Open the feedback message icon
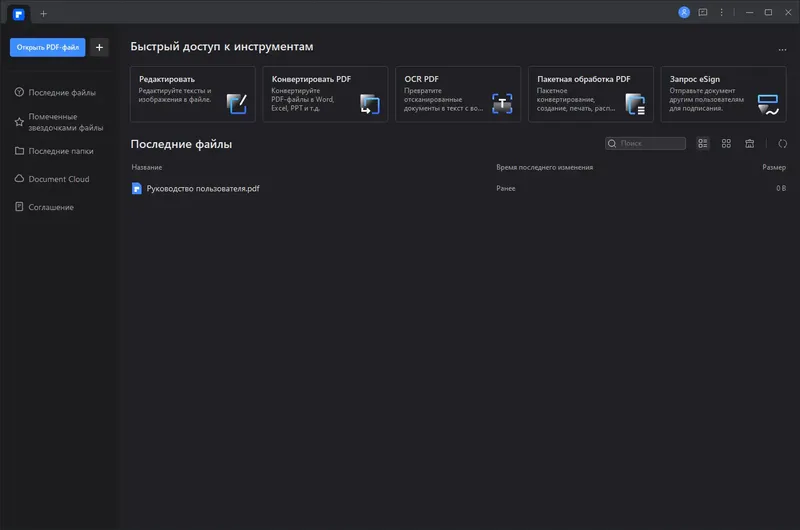The height and width of the screenshot is (530, 800). pos(703,12)
